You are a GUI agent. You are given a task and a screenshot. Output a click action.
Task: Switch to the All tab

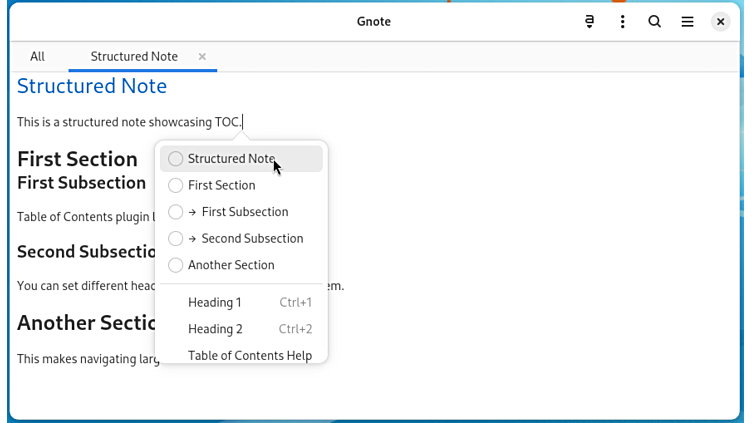point(37,57)
